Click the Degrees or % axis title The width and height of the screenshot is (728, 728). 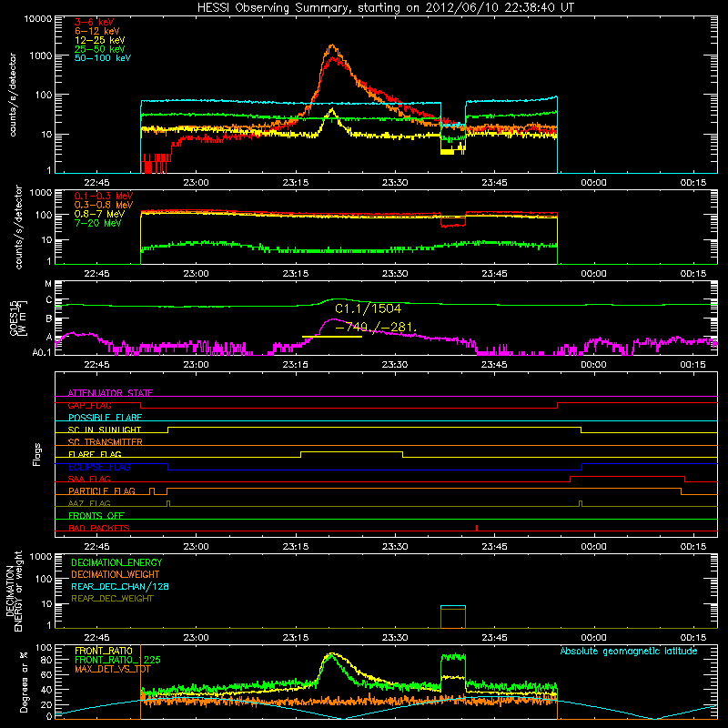point(25,682)
